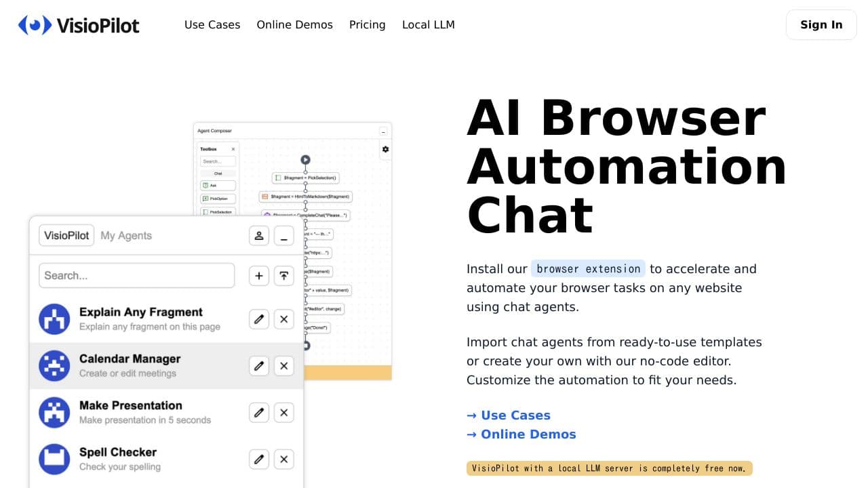This screenshot has width=868, height=488.
Task: Click the Explain Any Fragment avatar icon
Action: (54, 319)
